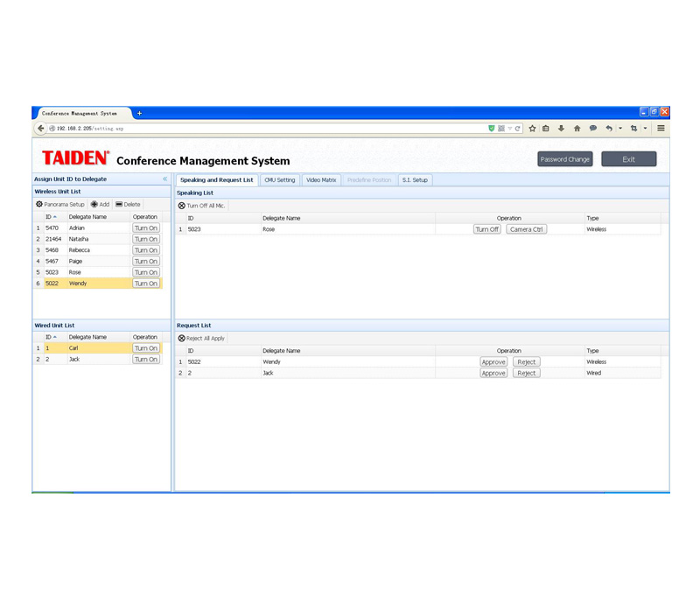Sort wireless list by ID column

[x=51, y=217]
